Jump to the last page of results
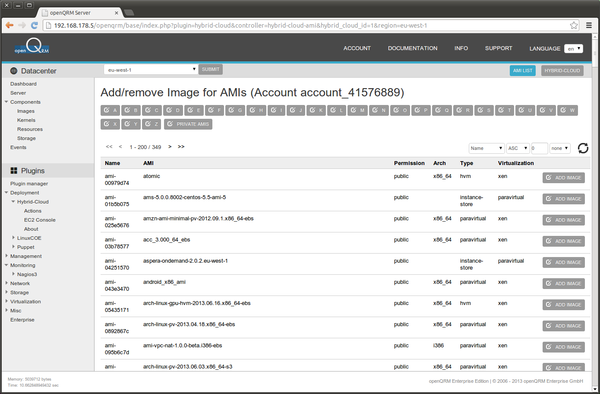The height and width of the screenshot is (394, 600). click(x=181, y=147)
